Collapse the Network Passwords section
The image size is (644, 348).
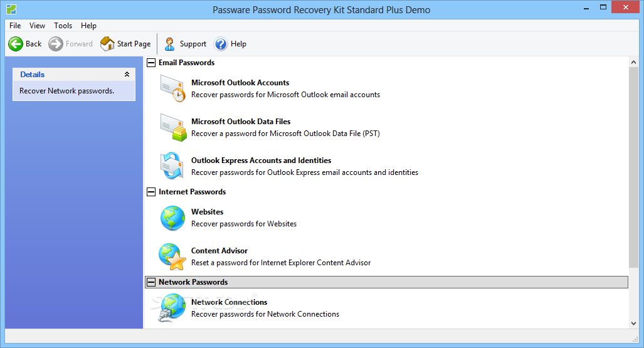pos(151,282)
